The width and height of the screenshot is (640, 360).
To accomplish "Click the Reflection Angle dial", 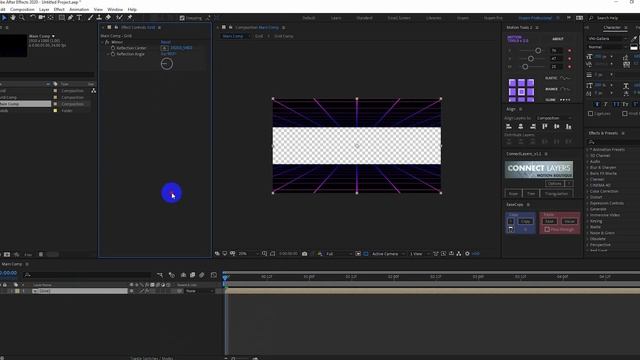I will click(x=167, y=64).
